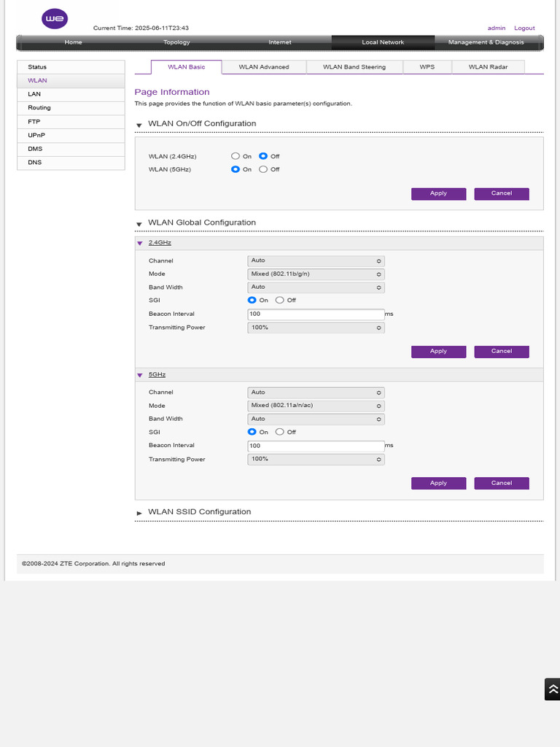560x747 pixels.
Task: Open the Management & Diagnosis menu
Action: tap(486, 42)
